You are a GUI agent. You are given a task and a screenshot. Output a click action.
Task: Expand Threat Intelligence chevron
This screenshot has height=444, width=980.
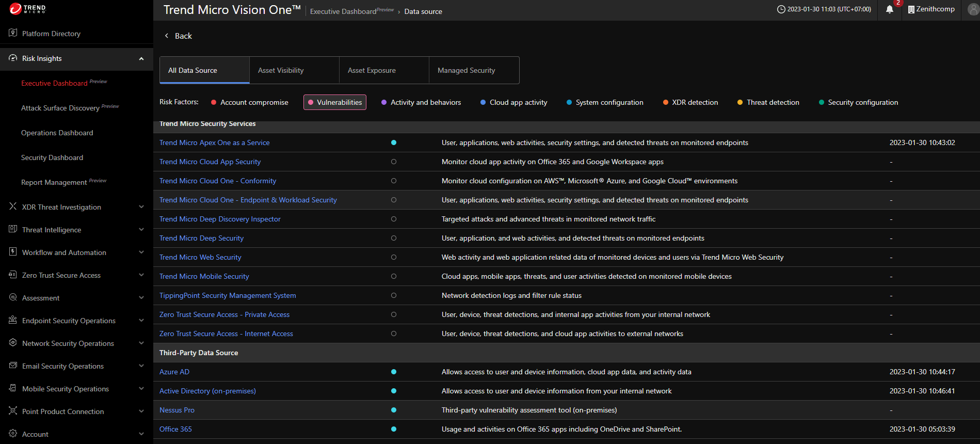141,230
